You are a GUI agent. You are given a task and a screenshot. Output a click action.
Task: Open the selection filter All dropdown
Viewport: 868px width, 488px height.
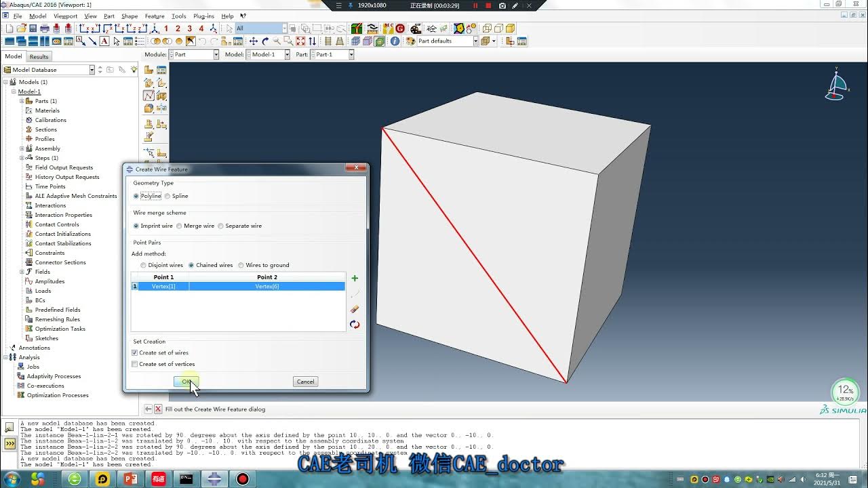coord(285,28)
